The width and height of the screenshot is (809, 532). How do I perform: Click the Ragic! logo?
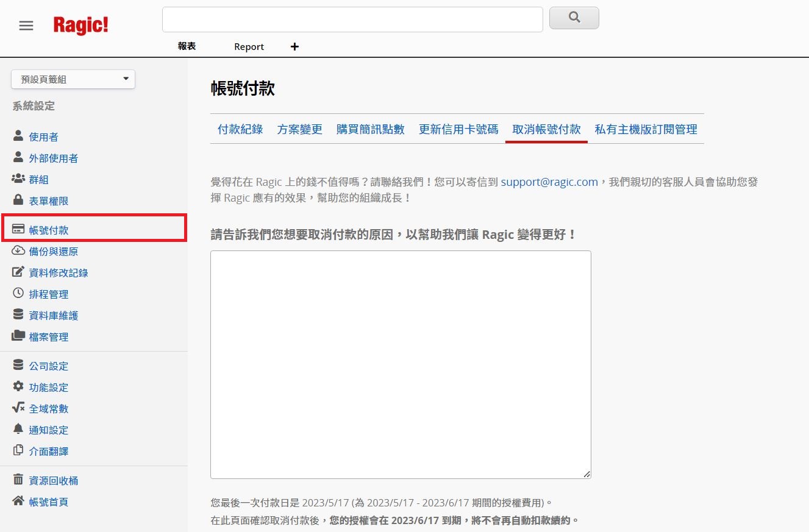click(x=81, y=26)
